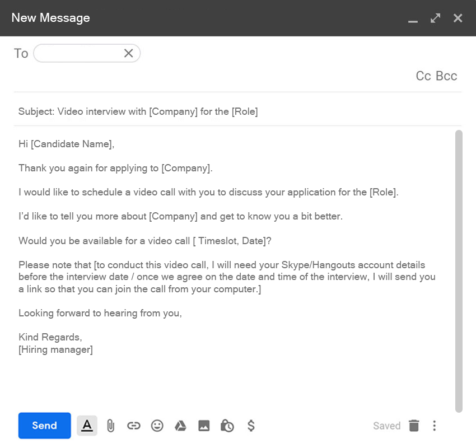Toggle confidential mode lock-clock icon
The image size is (476, 448).
point(227,426)
